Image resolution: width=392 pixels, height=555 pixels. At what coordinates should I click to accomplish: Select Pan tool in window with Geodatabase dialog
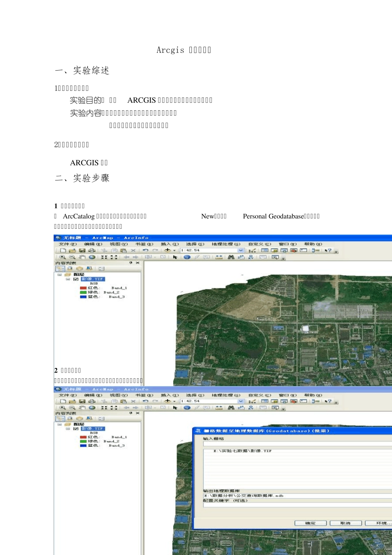(x=82, y=408)
